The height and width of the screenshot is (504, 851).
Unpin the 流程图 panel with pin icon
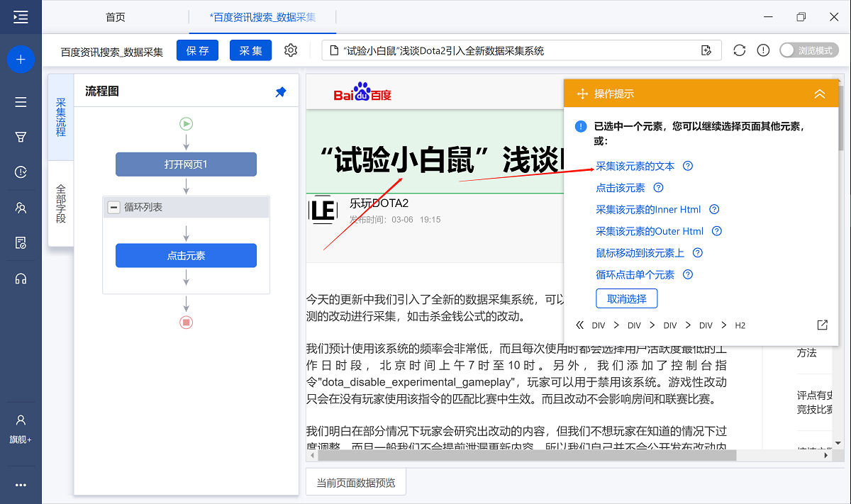281,92
